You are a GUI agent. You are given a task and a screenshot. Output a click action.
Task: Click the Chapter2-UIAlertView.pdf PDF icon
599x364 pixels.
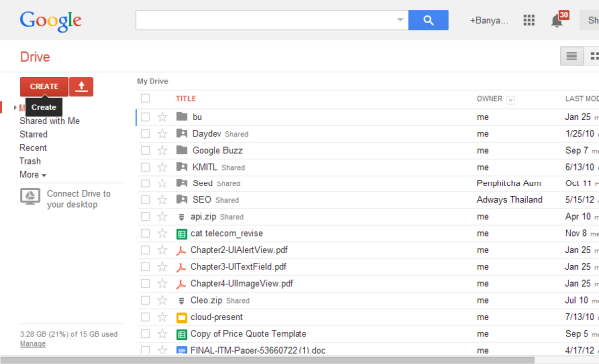pyautogui.click(x=181, y=250)
